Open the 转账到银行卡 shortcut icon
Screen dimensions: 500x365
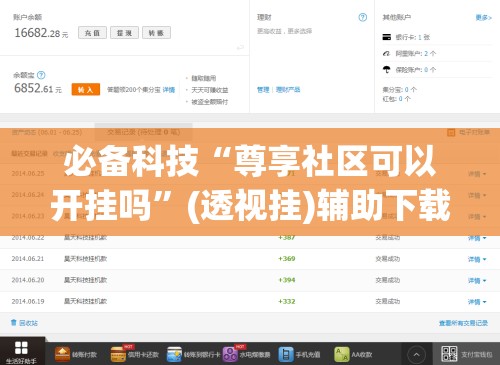click(174, 354)
